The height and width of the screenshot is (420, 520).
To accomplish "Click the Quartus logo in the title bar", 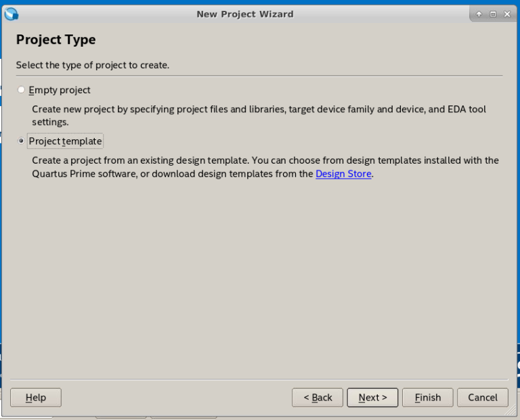I will [12, 14].
